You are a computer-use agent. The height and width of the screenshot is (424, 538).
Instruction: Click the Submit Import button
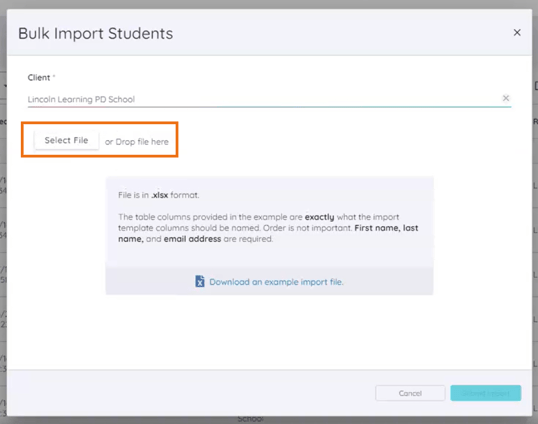[486, 393]
